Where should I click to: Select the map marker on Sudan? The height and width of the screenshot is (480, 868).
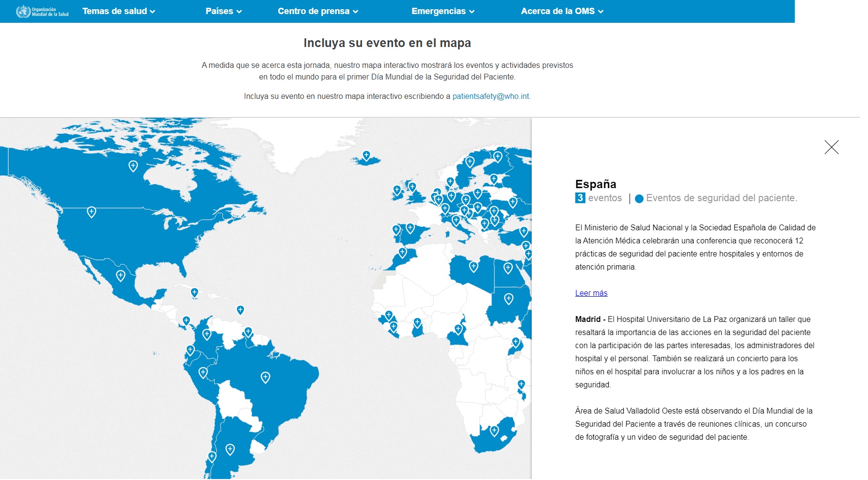[x=508, y=299]
